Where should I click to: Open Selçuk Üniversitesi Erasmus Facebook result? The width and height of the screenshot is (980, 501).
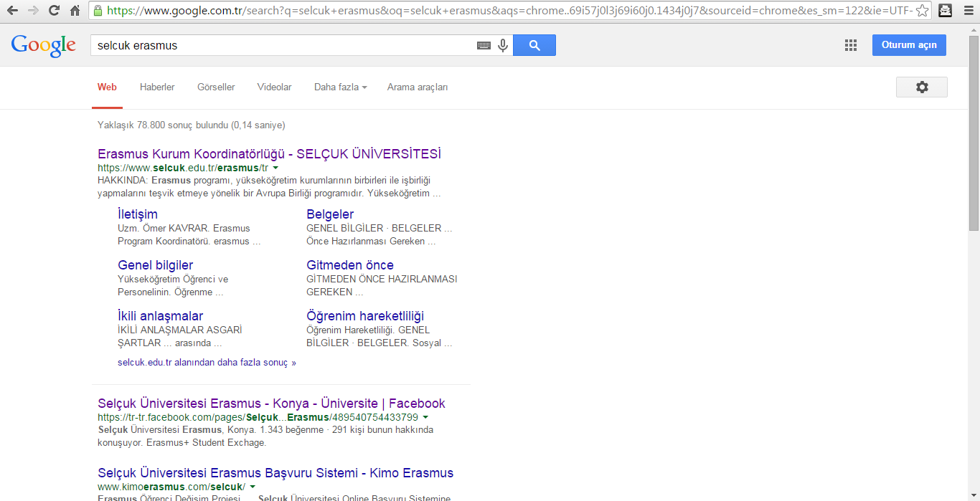tap(271, 404)
